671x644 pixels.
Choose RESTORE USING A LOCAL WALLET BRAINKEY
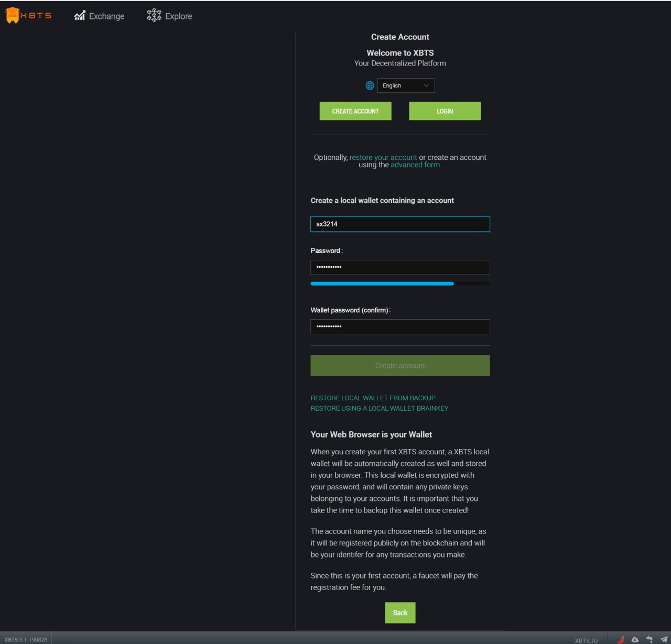coord(380,409)
